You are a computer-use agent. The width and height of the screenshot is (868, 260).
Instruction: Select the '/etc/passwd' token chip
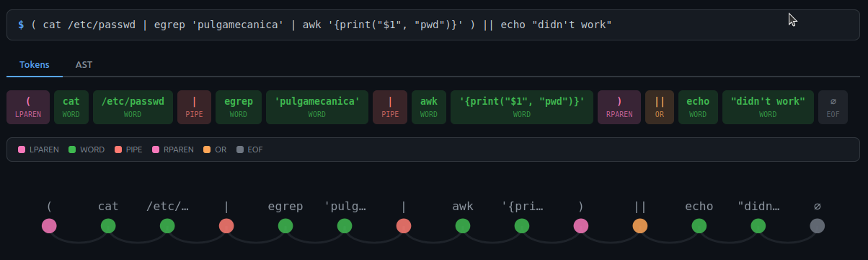coord(133,107)
